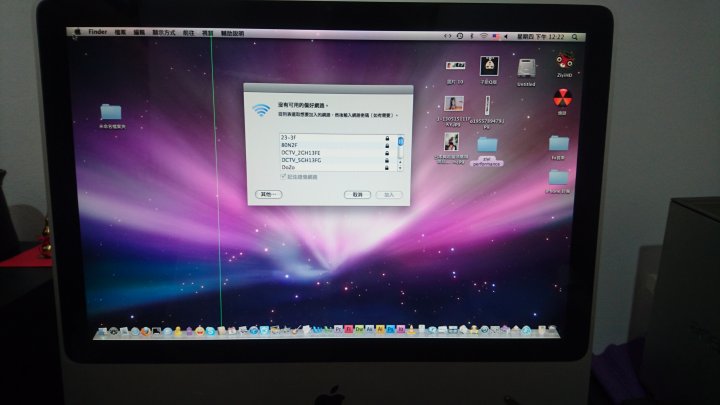Click the network list scroll-up arrow

coord(400,162)
